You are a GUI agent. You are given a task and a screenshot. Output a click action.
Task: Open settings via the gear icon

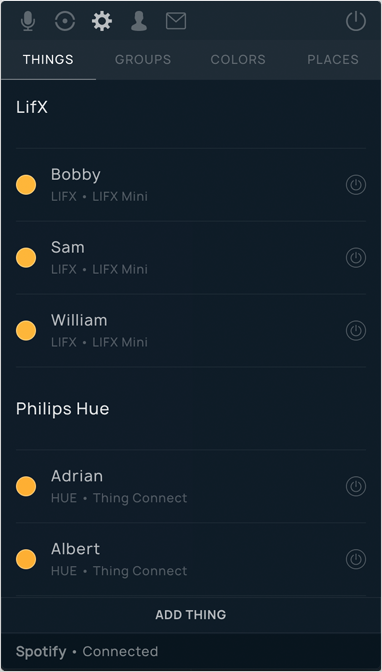point(102,21)
